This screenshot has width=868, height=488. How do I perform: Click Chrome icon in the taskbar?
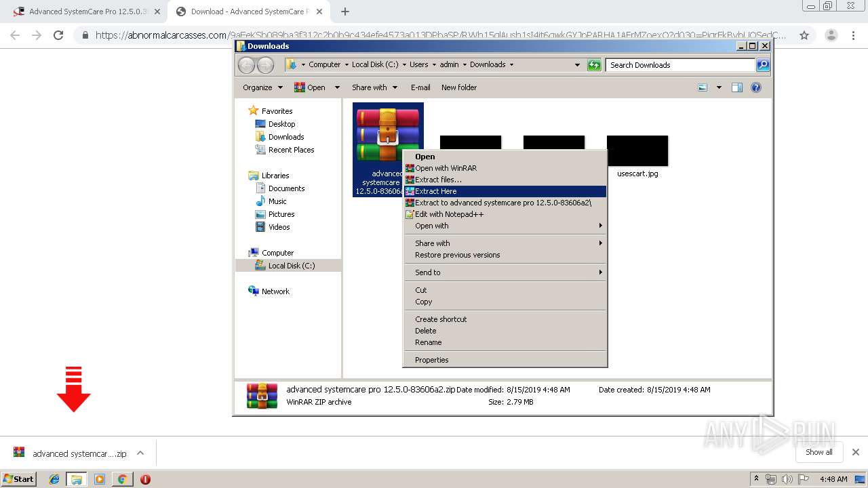click(122, 479)
